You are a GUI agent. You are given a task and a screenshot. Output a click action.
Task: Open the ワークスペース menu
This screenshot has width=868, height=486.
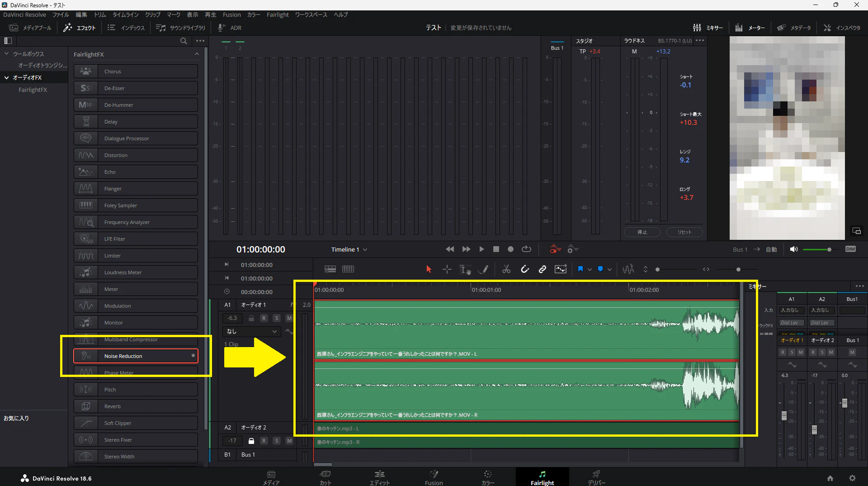[311, 14]
